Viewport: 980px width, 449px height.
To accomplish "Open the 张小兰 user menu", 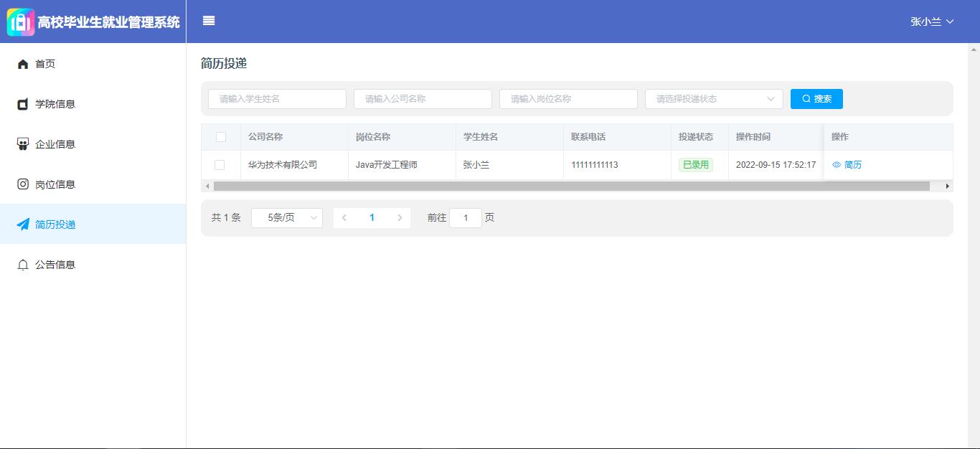I will click(x=931, y=22).
